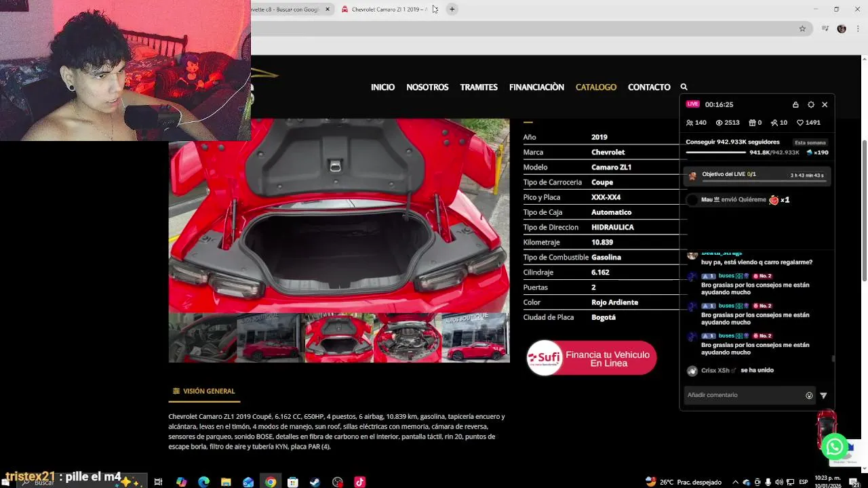Click the heart likes icon showing 1491
868x488 pixels.
800,123
